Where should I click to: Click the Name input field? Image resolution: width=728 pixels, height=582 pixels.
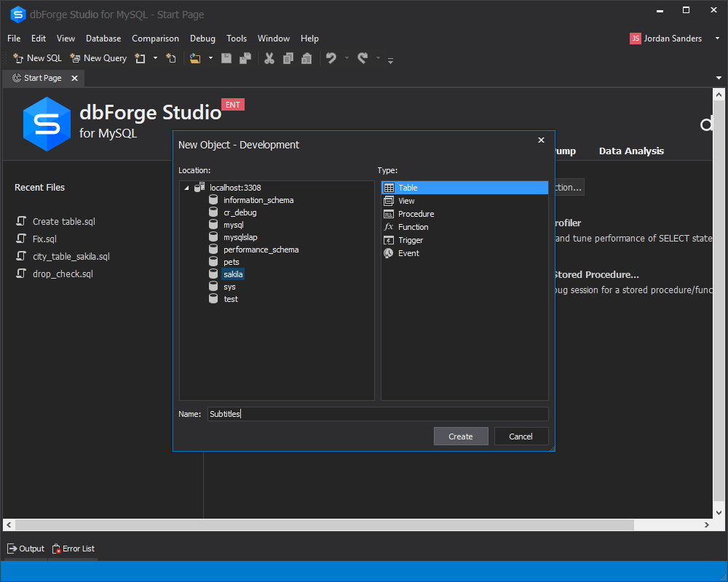(x=377, y=414)
